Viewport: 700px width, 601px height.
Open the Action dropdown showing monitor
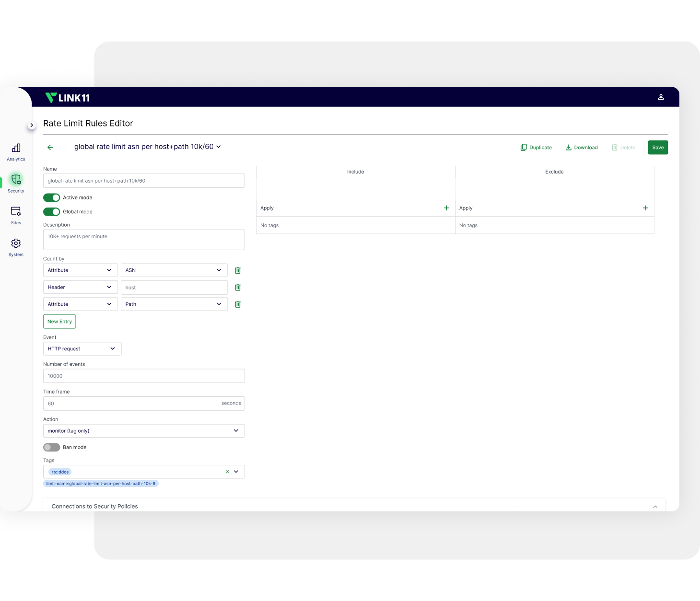coord(144,431)
